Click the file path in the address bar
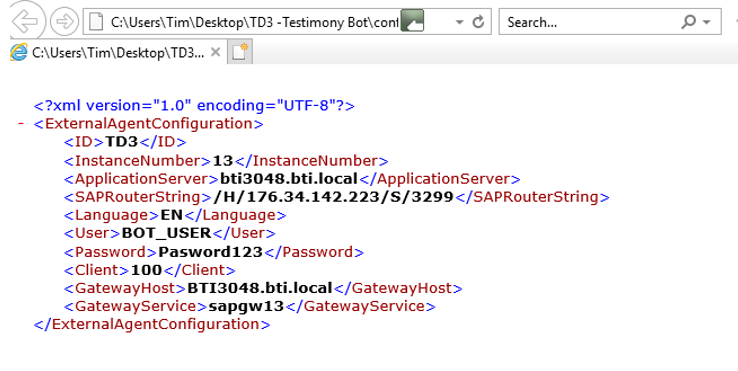The height and width of the screenshot is (371, 738). point(255,22)
